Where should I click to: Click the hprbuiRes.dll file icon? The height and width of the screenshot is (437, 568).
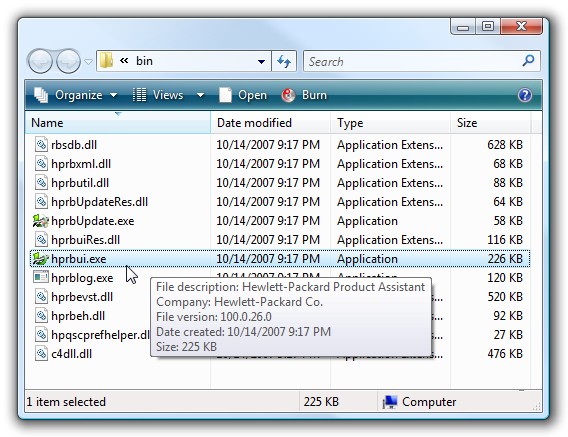41,240
